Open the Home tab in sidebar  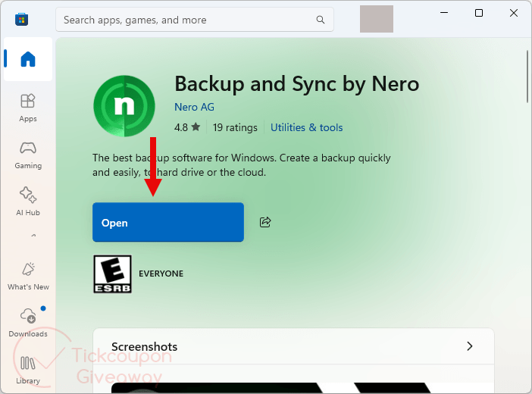28,59
